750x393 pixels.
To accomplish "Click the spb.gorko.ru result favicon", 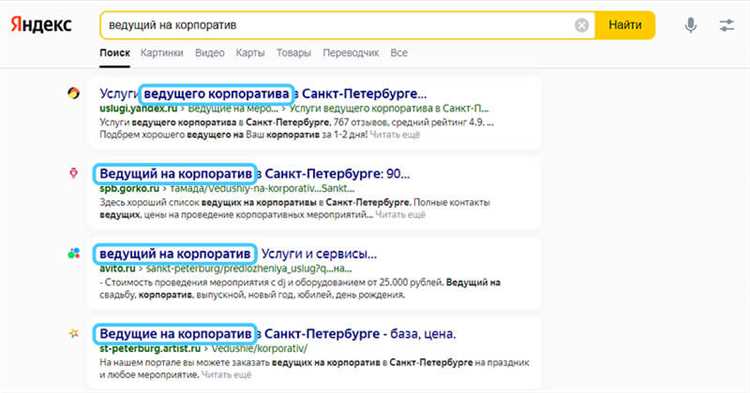I will (73, 173).
